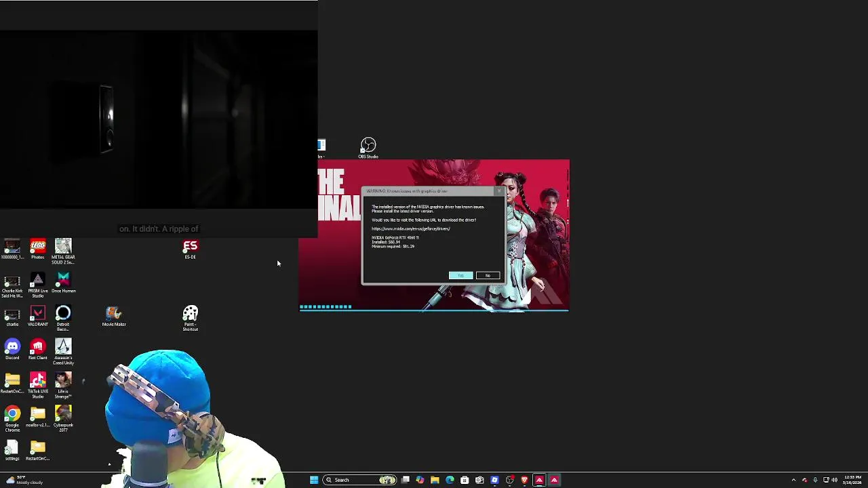
Task: Select the 'noalbs-v2.1...' folder icon
Action: (37, 417)
